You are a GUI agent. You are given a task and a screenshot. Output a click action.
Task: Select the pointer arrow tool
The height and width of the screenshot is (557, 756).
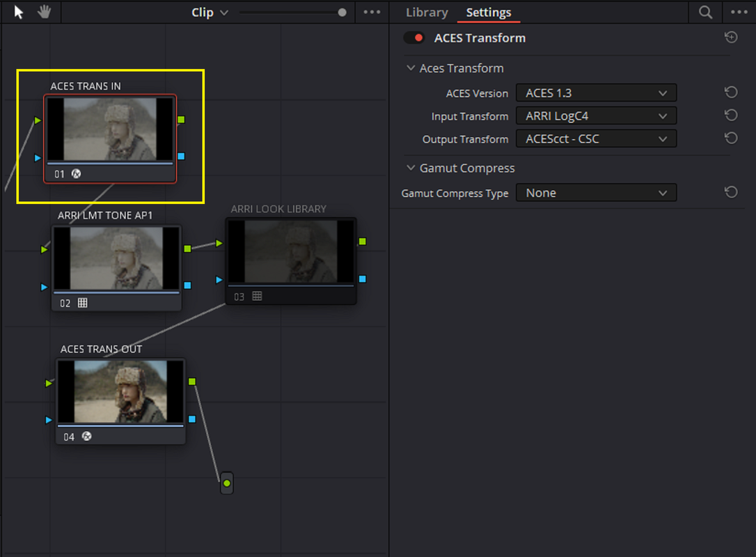tap(18, 12)
